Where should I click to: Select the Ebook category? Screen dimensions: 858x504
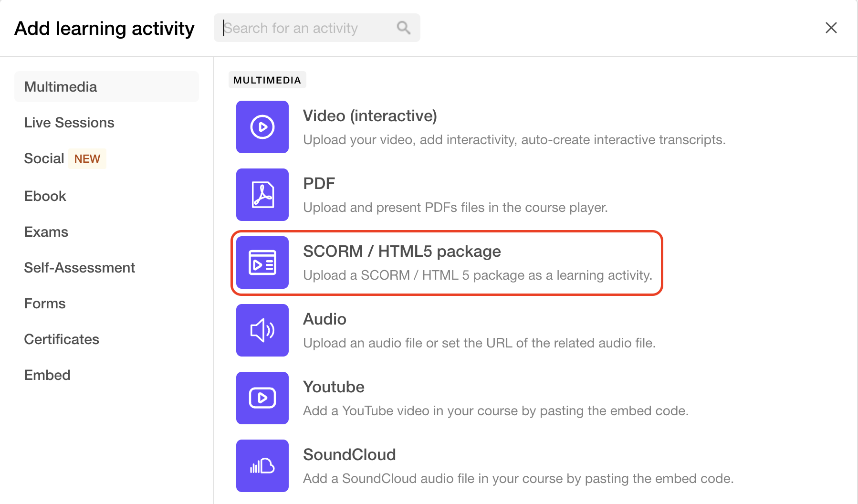coord(45,196)
